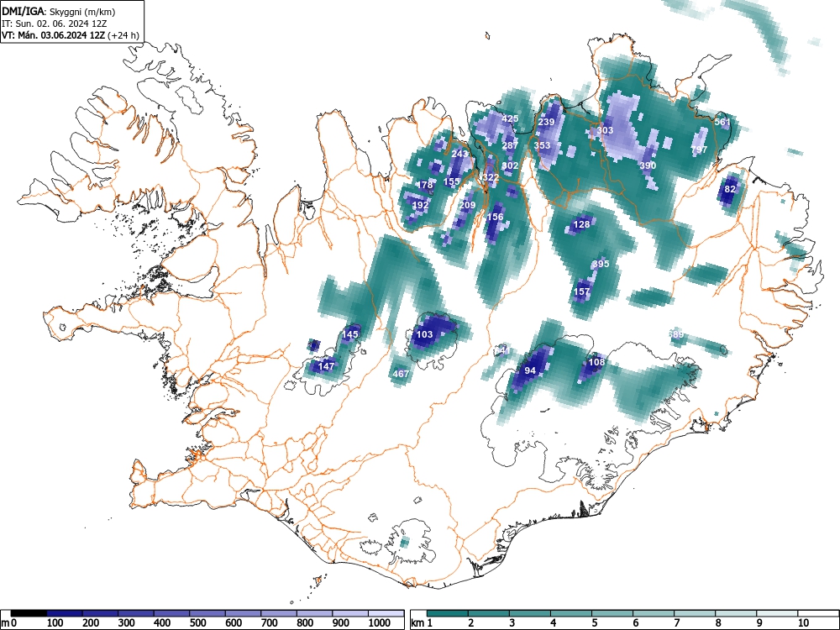Click the 303 visibility label
The height and width of the screenshot is (630, 840).
coord(605,130)
